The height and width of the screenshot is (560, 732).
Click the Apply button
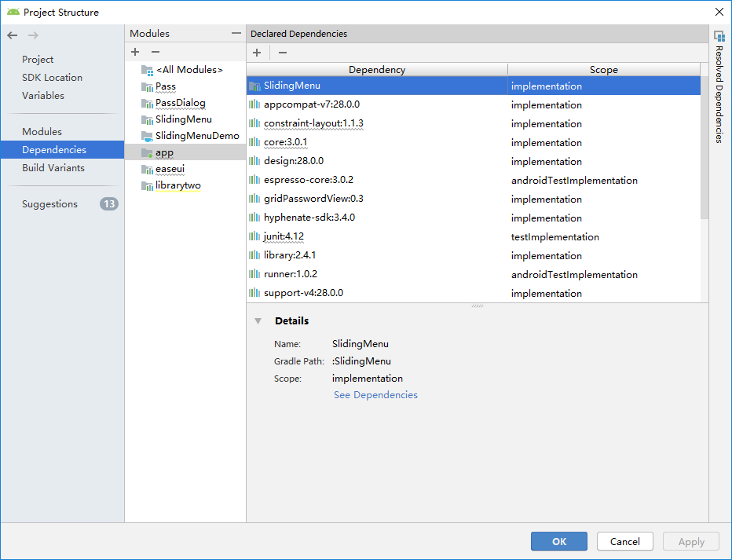[x=691, y=541]
